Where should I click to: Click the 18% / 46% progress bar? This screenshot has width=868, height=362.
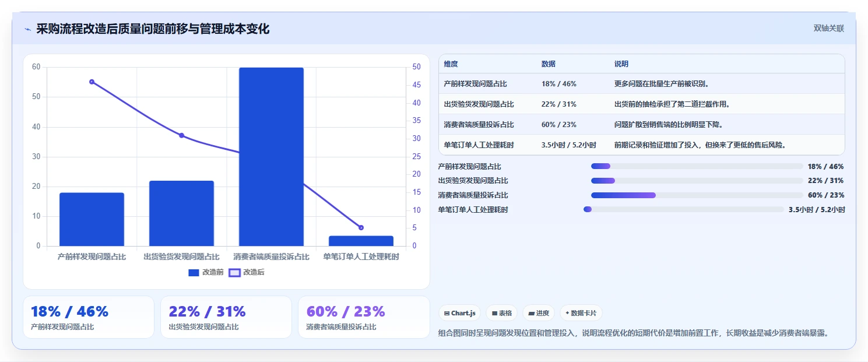pyautogui.click(x=697, y=166)
